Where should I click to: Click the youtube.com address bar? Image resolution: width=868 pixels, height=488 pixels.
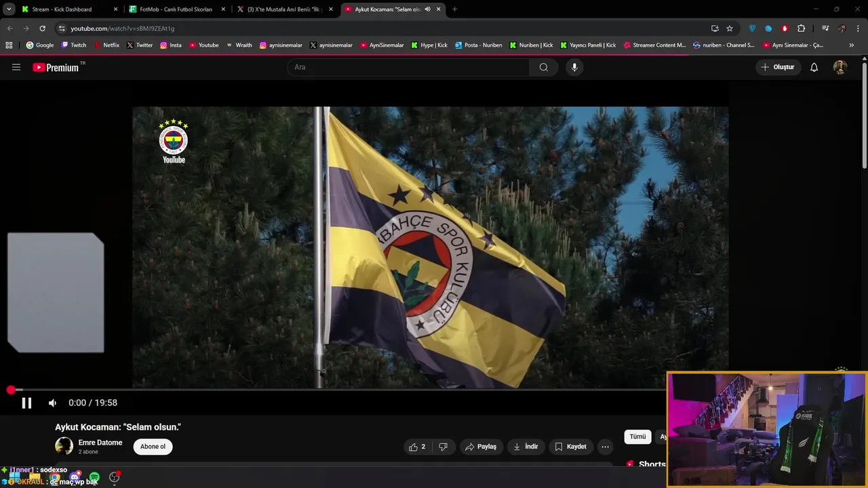pos(380,28)
